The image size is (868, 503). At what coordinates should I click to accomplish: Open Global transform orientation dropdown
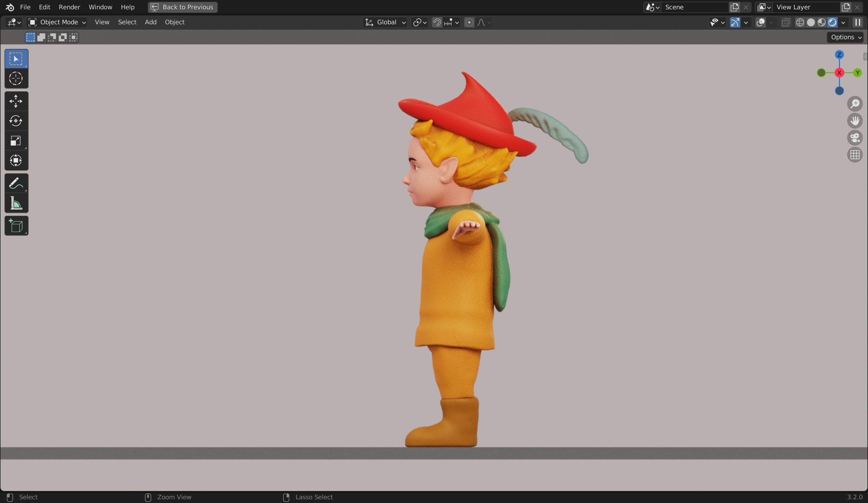pyautogui.click(x=385, y=22)
